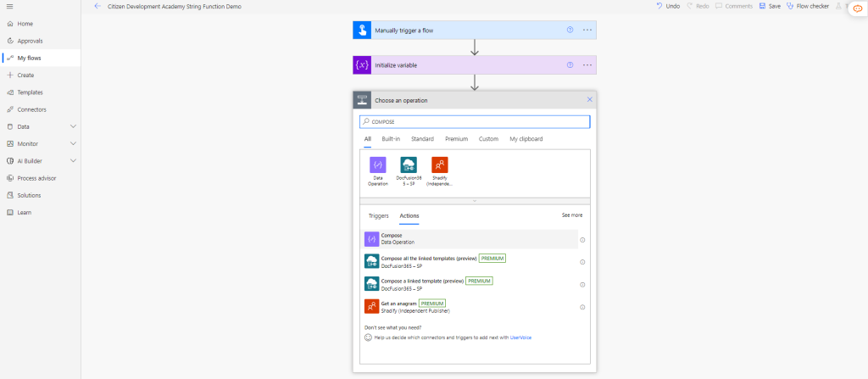Click the Process advisor icon
Image resolution: width=868 pixels, height=379 pixels.
10,178
